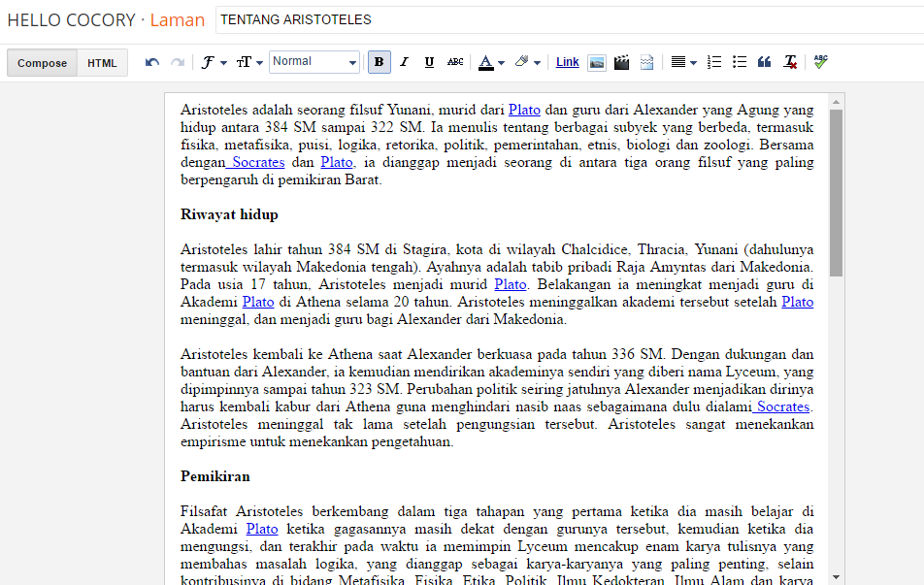Screen dimensions: 924x585
Task: Click the page title field TENTANG ARISTOTELES
Action: tap(569, 20)
